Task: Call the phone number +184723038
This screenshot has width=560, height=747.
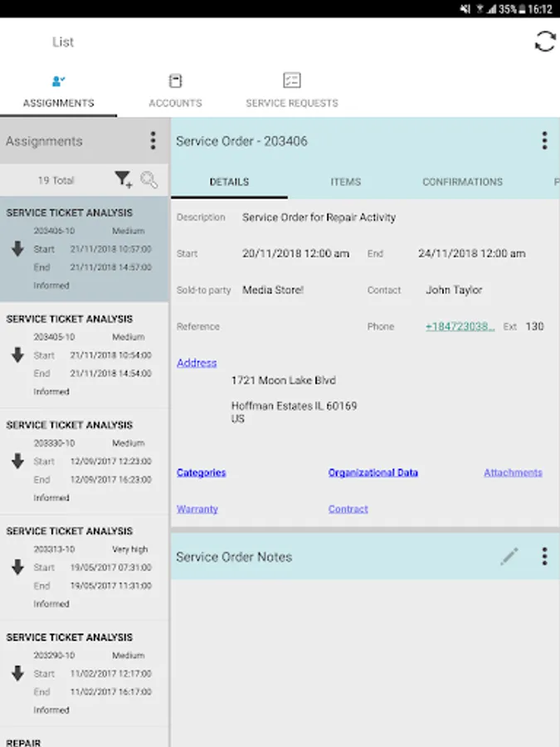Action: pos(460,326)
